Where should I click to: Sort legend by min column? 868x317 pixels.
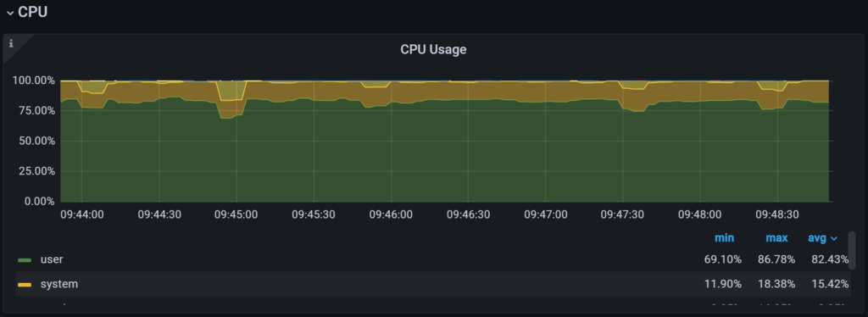(x=724, y=238)
